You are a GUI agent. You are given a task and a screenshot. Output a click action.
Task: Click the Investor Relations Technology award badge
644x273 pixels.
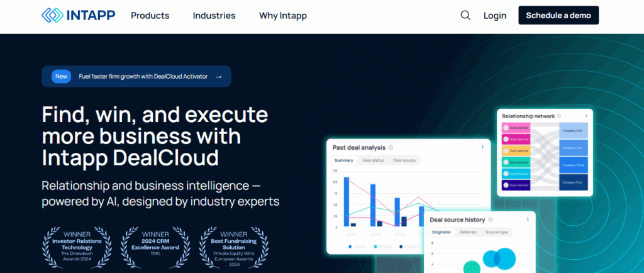coord(77,248)
